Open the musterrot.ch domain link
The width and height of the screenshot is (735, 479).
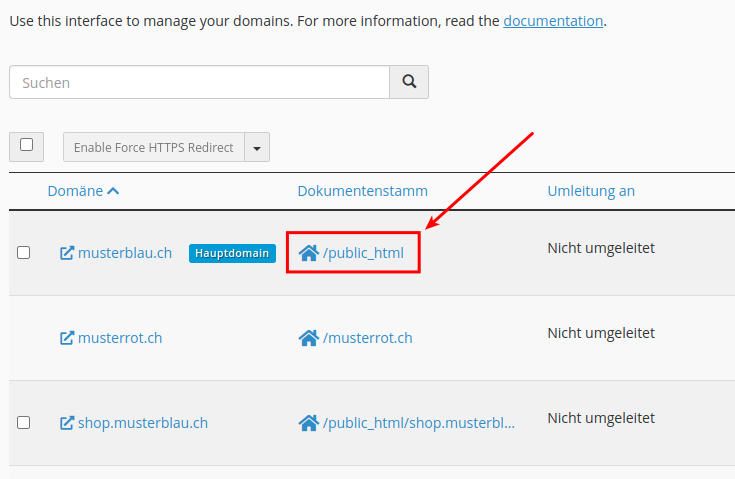click(120, 338)
